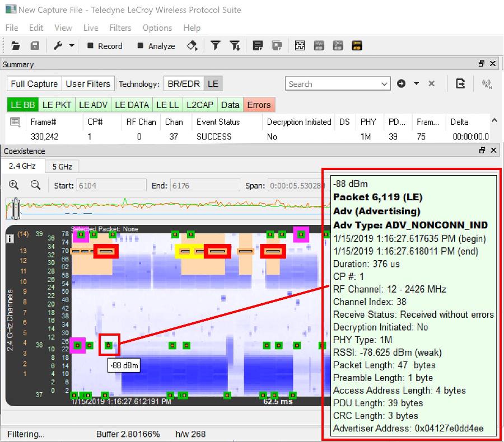
Task: Open the Filters menu
Action: click(120, 27)
